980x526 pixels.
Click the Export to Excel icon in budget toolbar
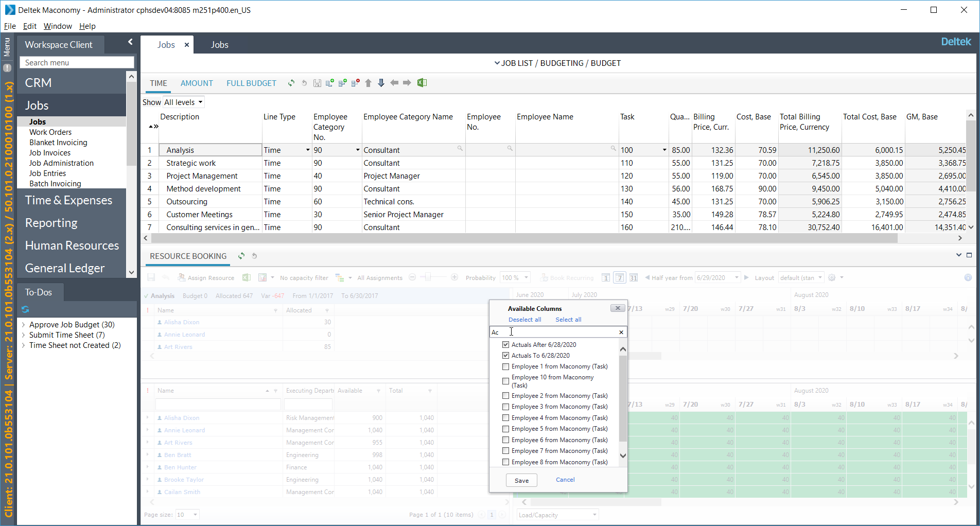pyautogui.click(x=422, y=83)
